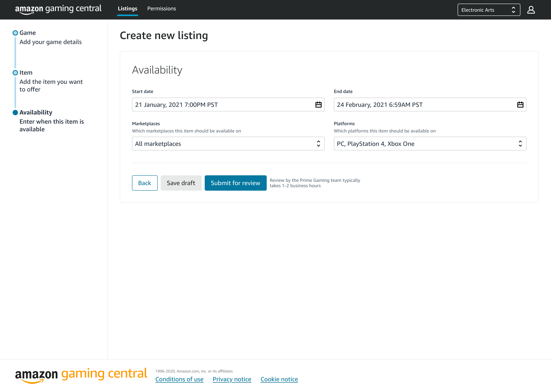The height and width of the screenshot is (392, 551).
Task: Click 'Enter when this item is available' text
Action: (52, 125)
